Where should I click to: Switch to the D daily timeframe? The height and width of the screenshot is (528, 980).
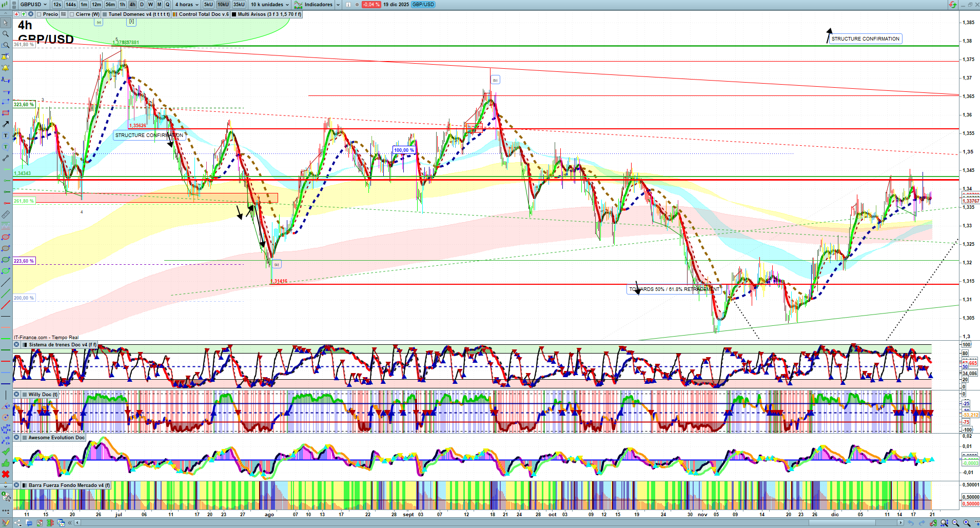coord(142,5)
